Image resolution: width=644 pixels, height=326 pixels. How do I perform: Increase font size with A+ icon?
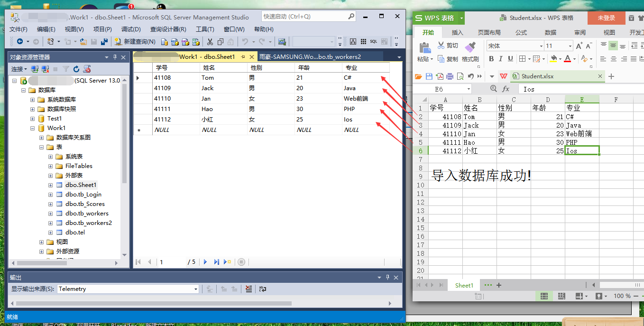(579, 46)
